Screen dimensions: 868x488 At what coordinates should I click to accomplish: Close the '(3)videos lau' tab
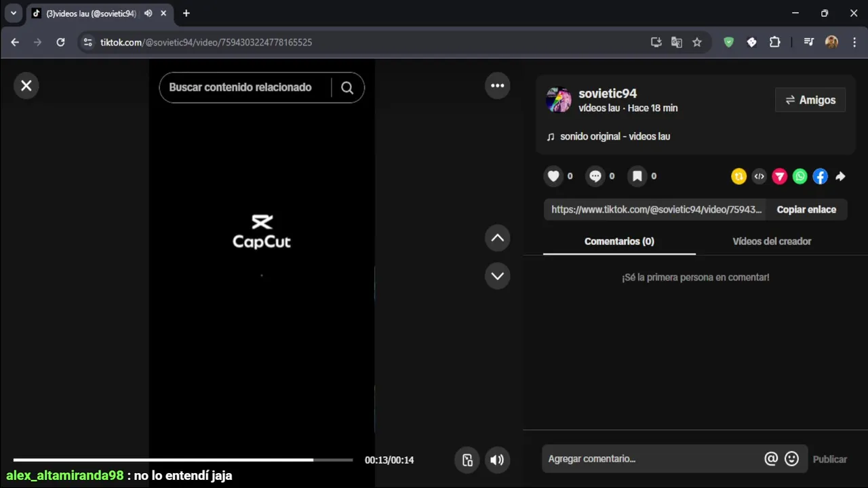pyautogui.click(x=163, y=13)
